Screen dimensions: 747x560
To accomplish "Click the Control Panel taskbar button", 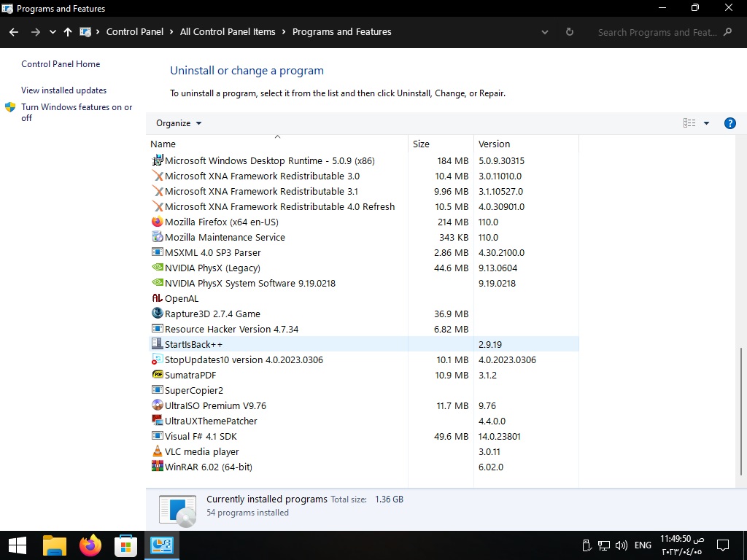I will [x=162, y=545].
